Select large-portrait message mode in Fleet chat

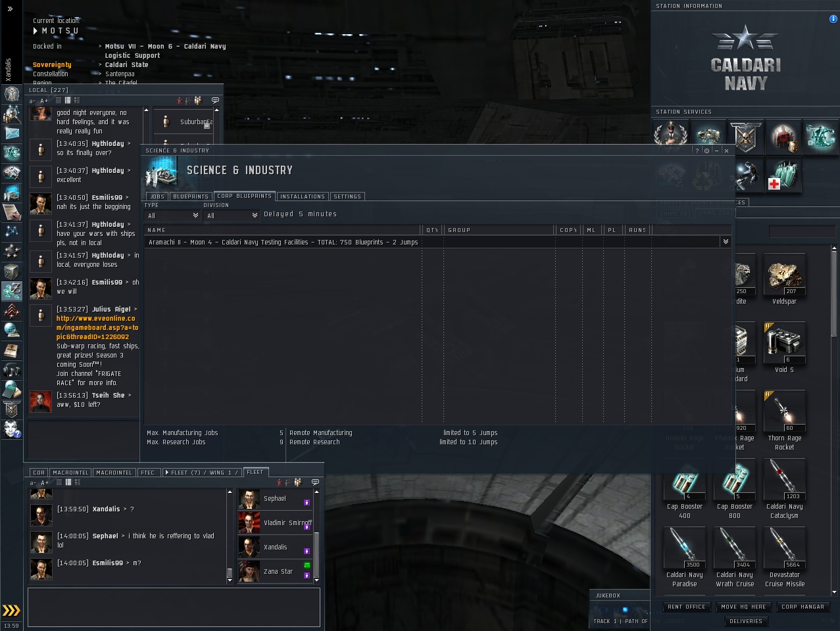click(x=77, y=482)
